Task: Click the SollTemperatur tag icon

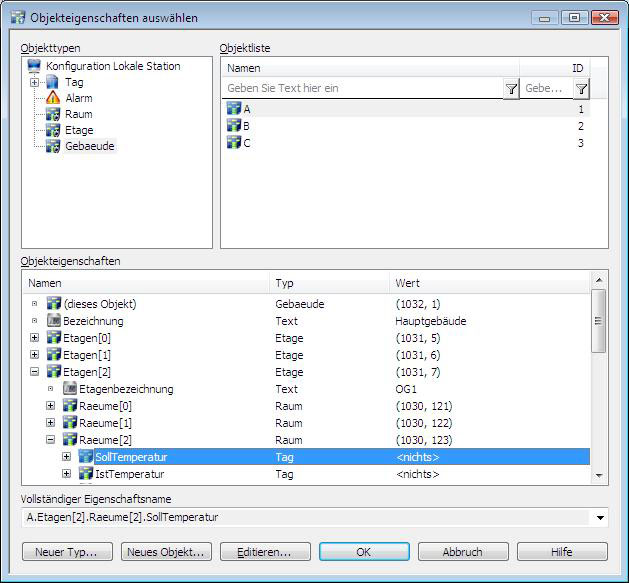Action: click(86, 457)
